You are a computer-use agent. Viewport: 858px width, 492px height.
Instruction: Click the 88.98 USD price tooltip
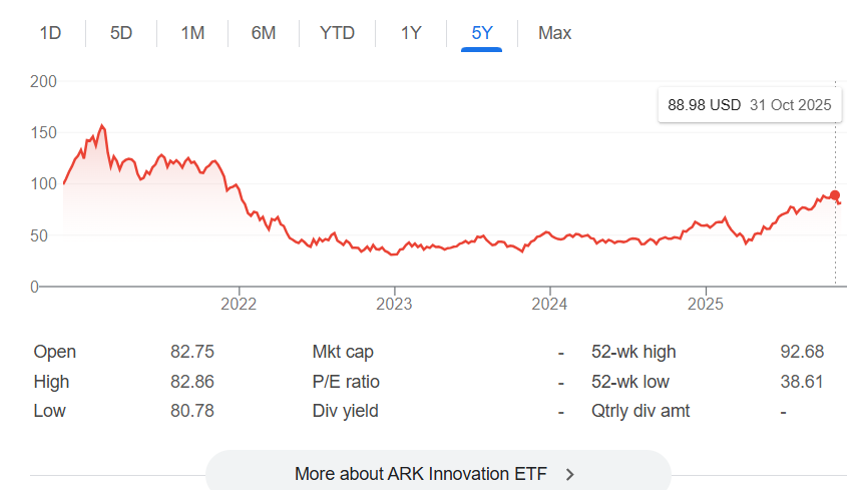pyautogui.click(x=749, y=105)
